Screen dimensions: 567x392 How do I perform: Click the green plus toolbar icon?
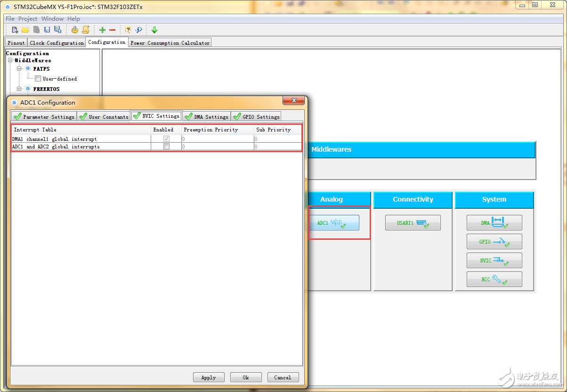tap(102, 30)
